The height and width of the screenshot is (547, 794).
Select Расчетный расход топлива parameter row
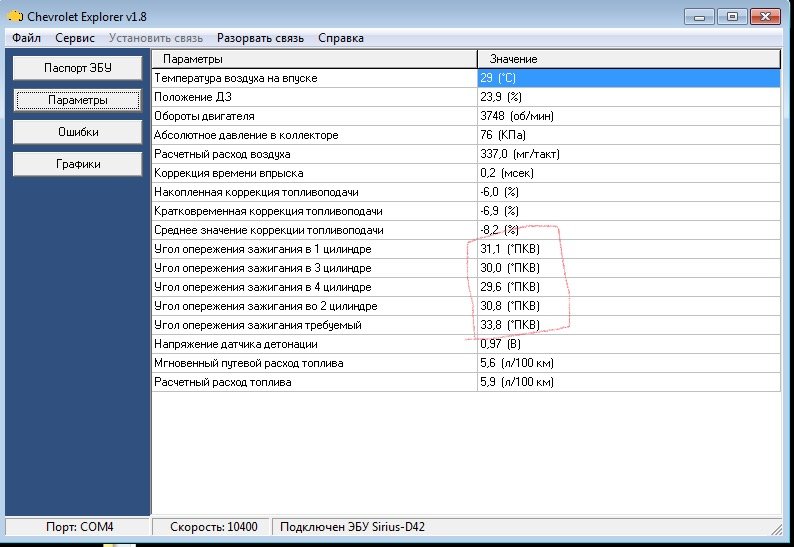click(466, 382)
